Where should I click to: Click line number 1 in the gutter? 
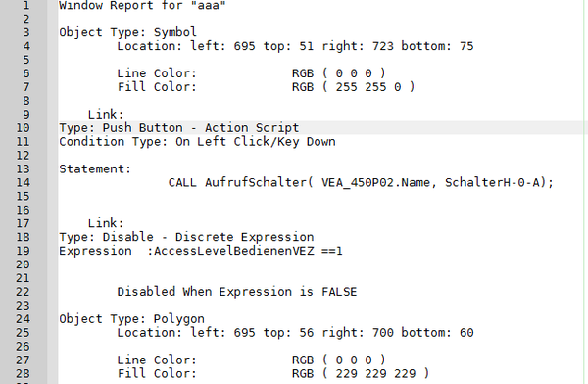[25, 5]
